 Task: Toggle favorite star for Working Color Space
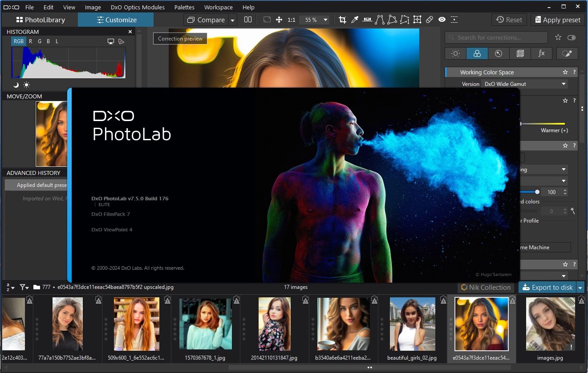(x=565, y=72)
